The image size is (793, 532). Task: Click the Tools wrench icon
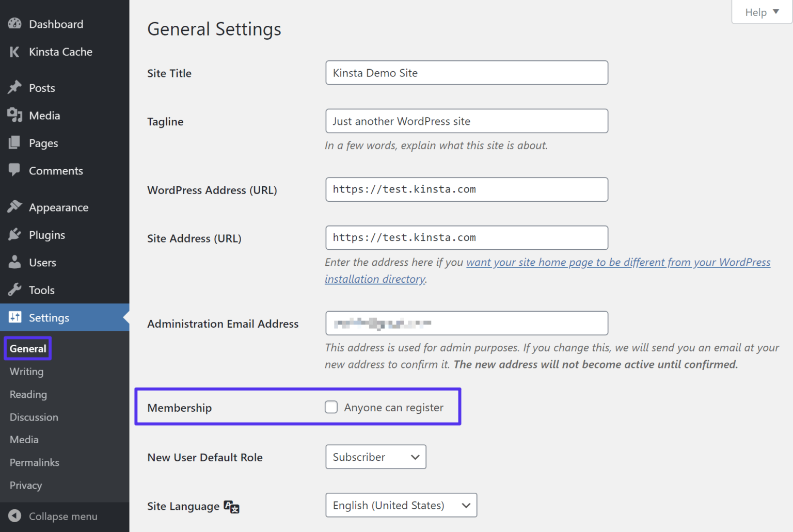pos(14,289)
